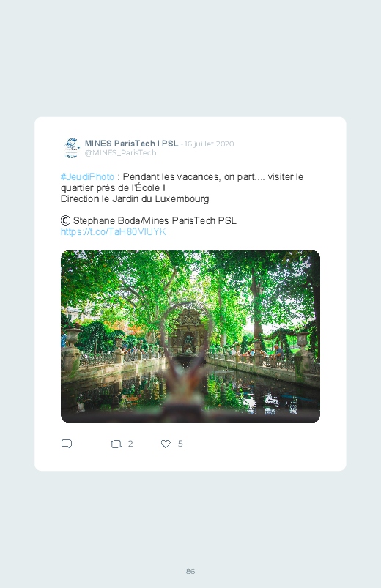This screenshot has width=381, height=588.
Task: Click the page number 86
Action: coord(190,571)
